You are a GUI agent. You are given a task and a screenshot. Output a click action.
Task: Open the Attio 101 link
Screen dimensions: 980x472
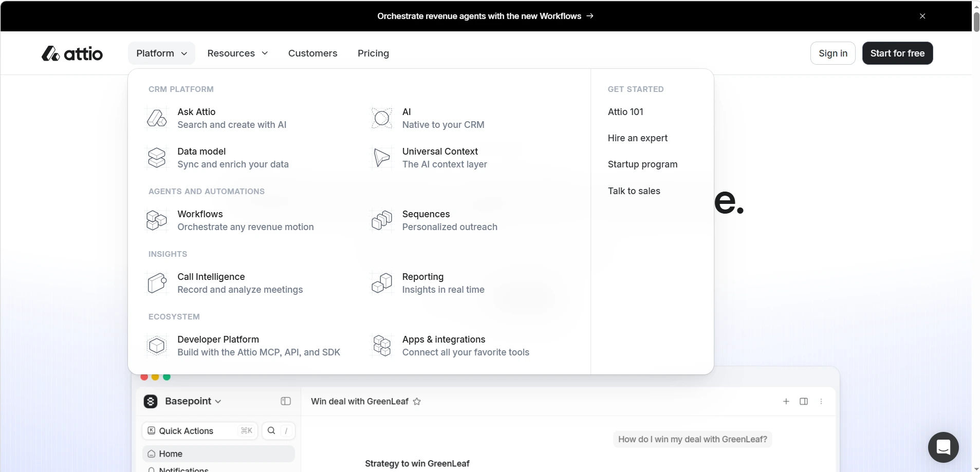(625, 112)
